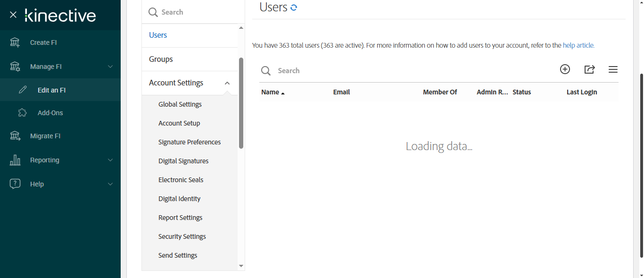The image size is (644, 278).
Task: Open Signature Preferences settings
Action: click(190, 142)
